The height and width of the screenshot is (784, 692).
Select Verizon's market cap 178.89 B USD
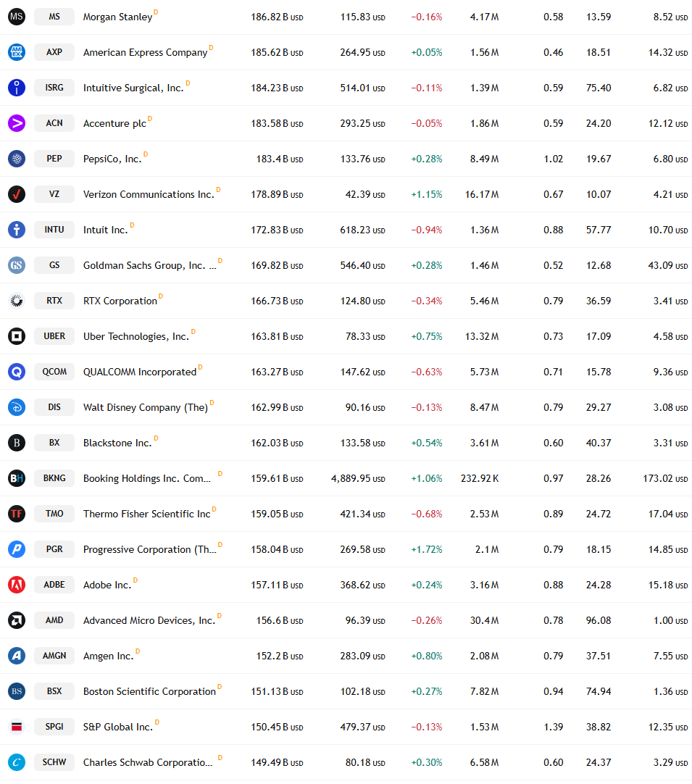(277, 194)
